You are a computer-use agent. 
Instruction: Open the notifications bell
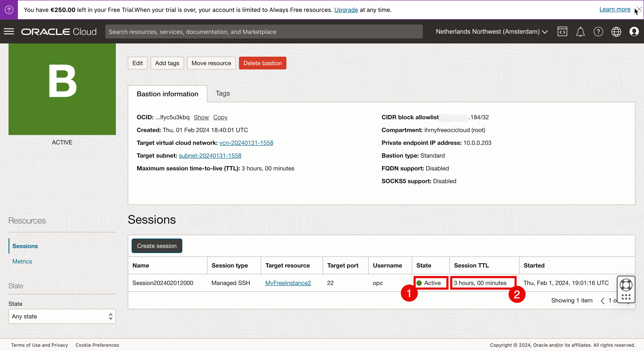[x=580, y=32]
